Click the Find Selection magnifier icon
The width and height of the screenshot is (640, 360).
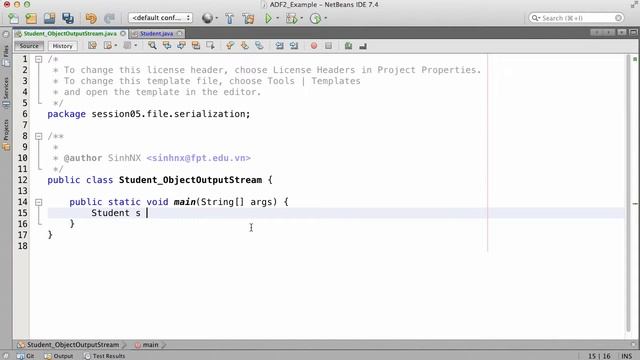[x=152, y=46]
